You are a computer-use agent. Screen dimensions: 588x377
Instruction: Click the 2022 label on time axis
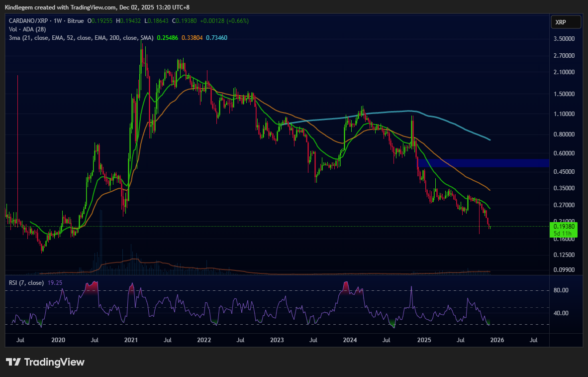tap(204, 340)
